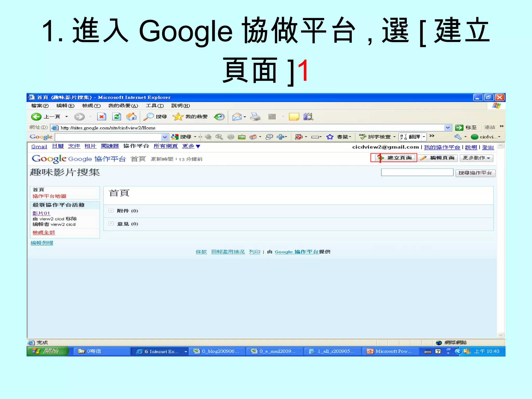Open browsing History icon
This screenshot has width=532, height=399.
click(220, 117)
